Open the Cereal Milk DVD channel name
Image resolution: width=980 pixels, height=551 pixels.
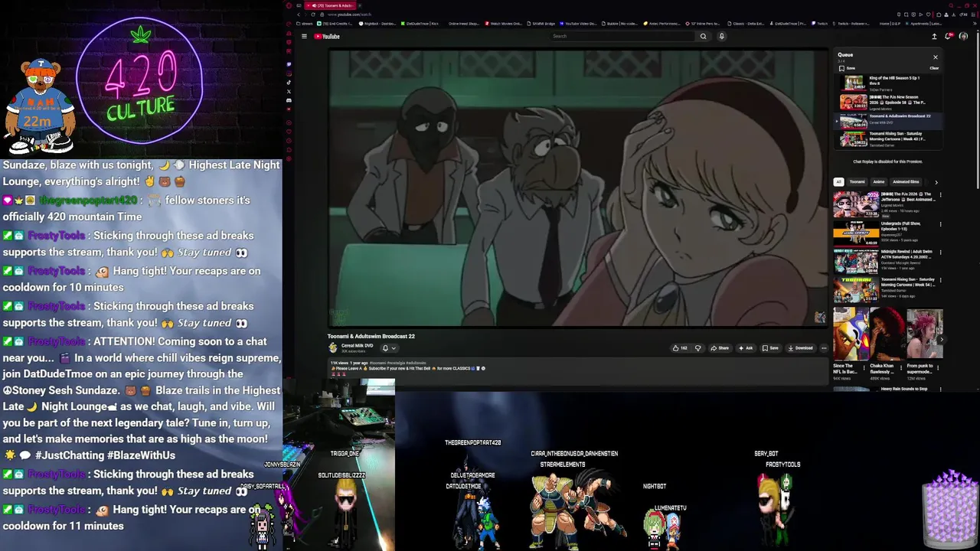point(357,345)
